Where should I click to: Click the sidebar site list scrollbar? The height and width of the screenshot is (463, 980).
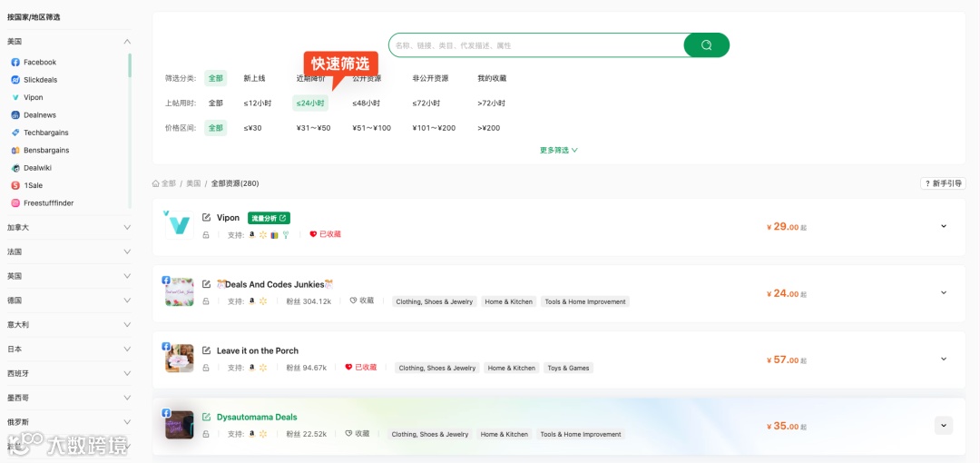click(x=130, y=65)
